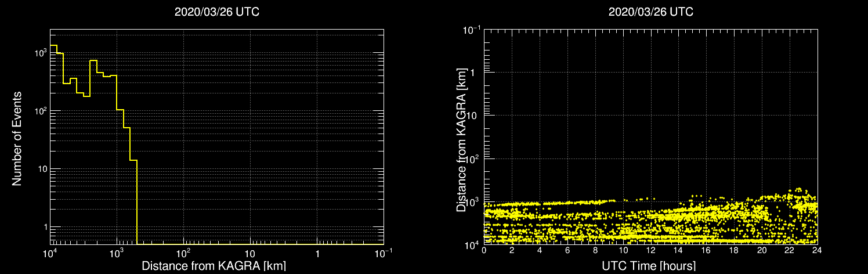Click hour 18 on the UTC Time axis
Viewport: 868px width, 274px height.
click(x=735, y=251)
